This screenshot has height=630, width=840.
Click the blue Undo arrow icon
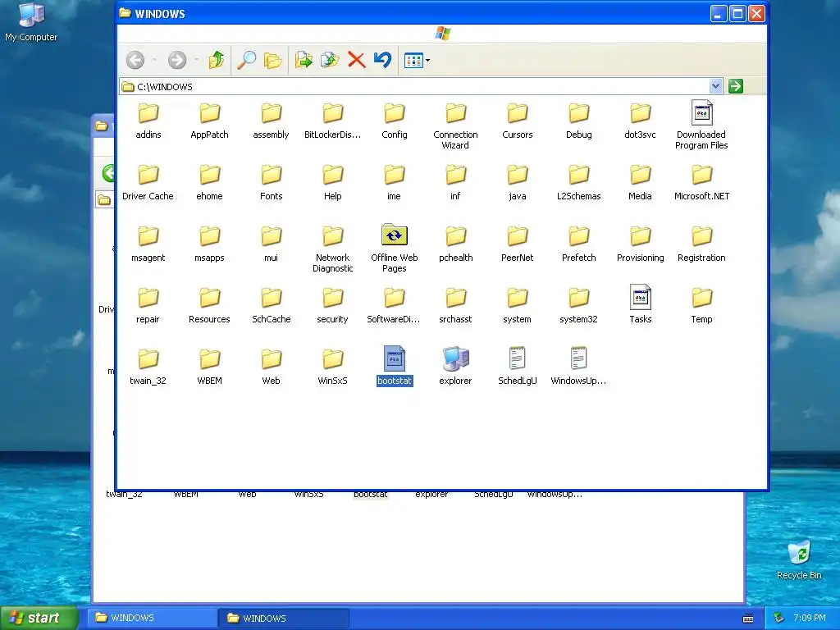(382, 60)
